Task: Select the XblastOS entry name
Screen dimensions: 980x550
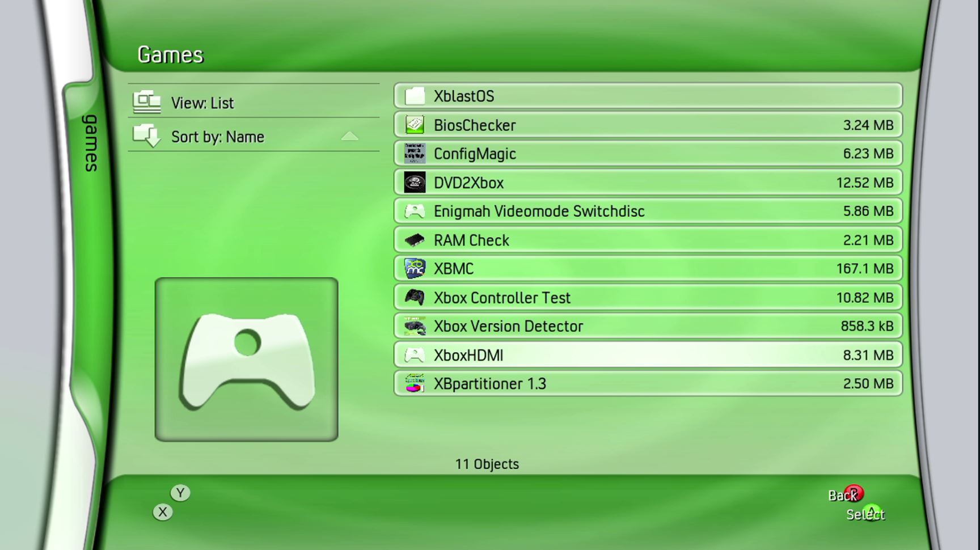Action: pos(464,96)
